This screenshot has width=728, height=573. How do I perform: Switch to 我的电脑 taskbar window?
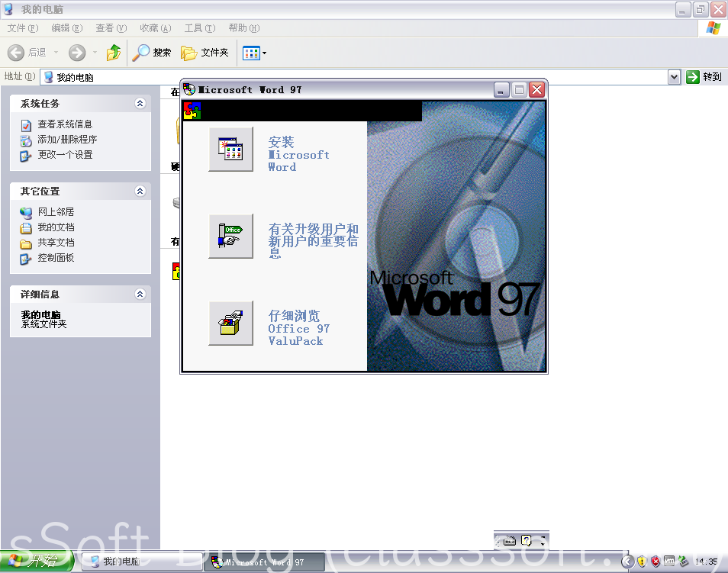[x=141, y=562]
